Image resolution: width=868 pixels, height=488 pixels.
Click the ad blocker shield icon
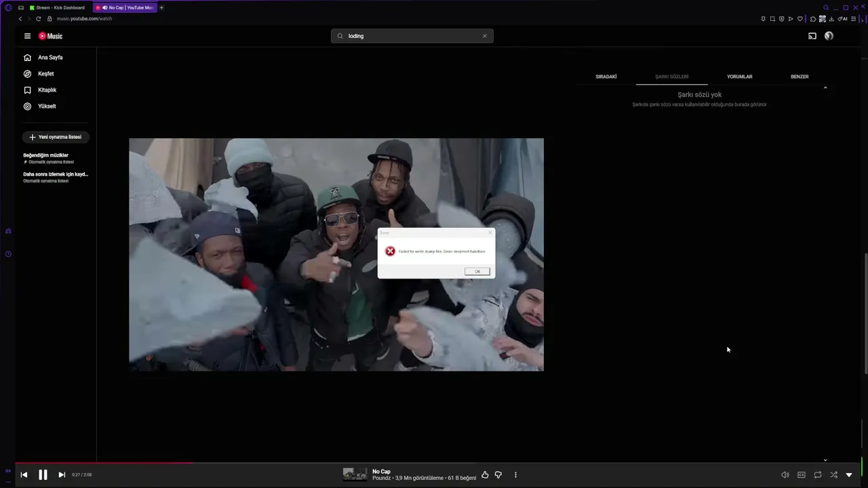[x=782, y=19]
